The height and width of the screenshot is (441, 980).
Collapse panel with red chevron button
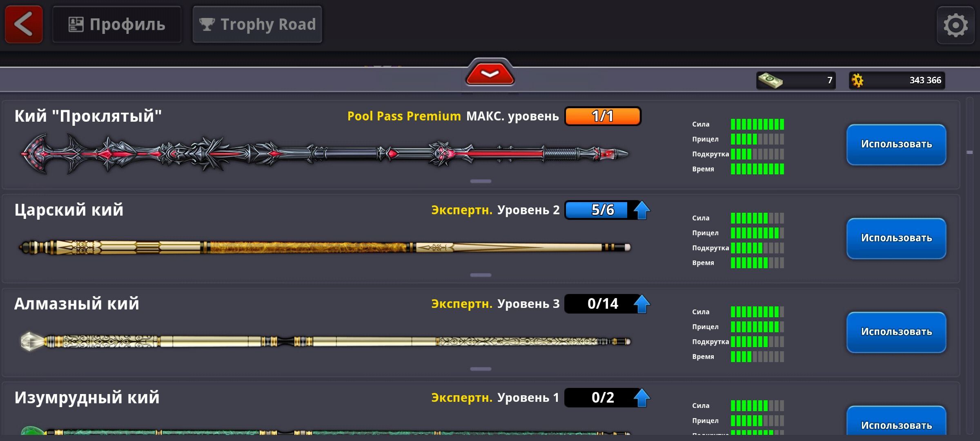(490, 73)
